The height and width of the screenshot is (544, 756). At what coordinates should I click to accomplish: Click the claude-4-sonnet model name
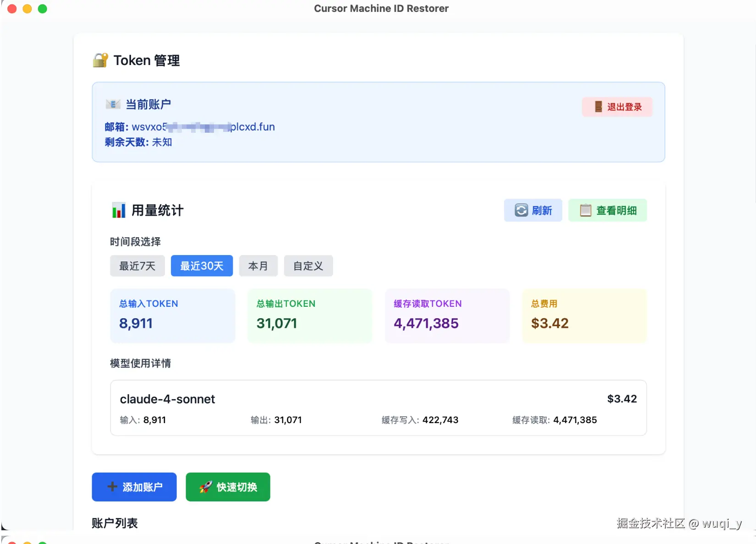(167, 399)
